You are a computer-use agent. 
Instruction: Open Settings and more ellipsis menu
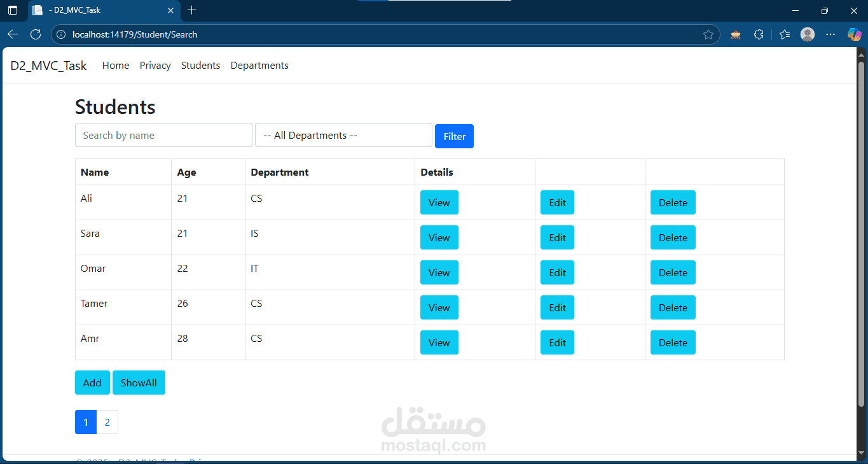pyautogui.click(x=830, y=34)
